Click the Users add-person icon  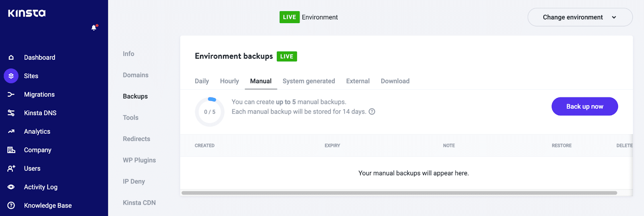11,168
